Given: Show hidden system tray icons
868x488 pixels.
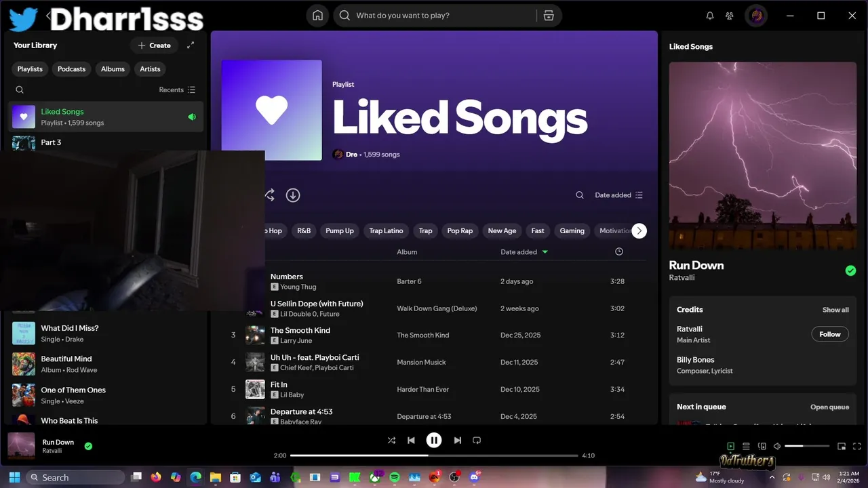Looking at the screenshot, I should point(772,477).
